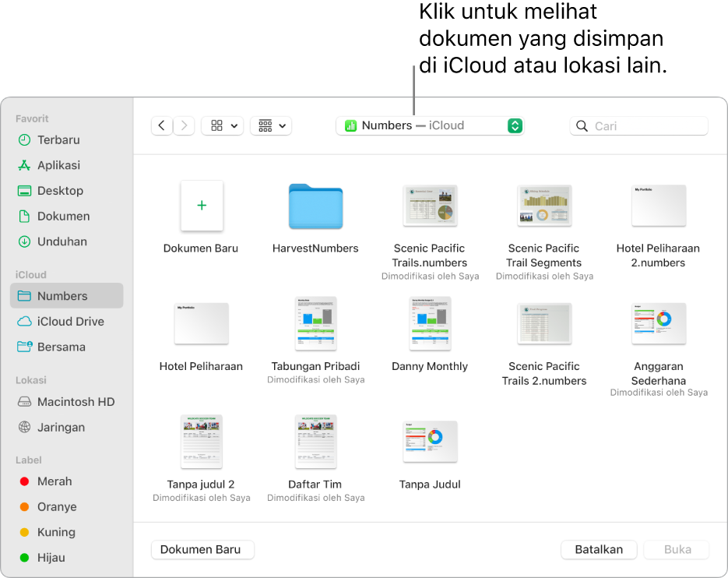Screen dimensions: 728x578
Task: Filter by the Hijau green label
Action: coord(51,558)
